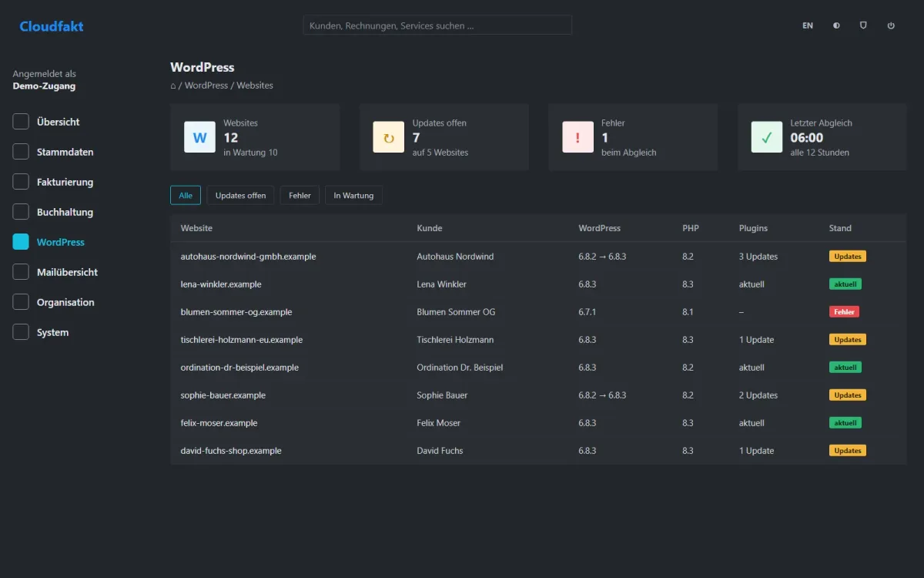
Task: Open Fakturierung in sidebar menu
Action: (65, 182)
